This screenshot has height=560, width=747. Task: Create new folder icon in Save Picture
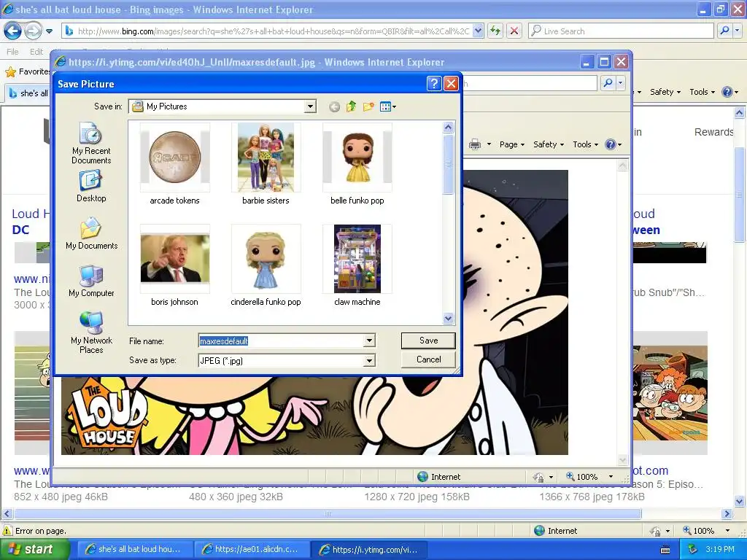[x=368, y=106]
